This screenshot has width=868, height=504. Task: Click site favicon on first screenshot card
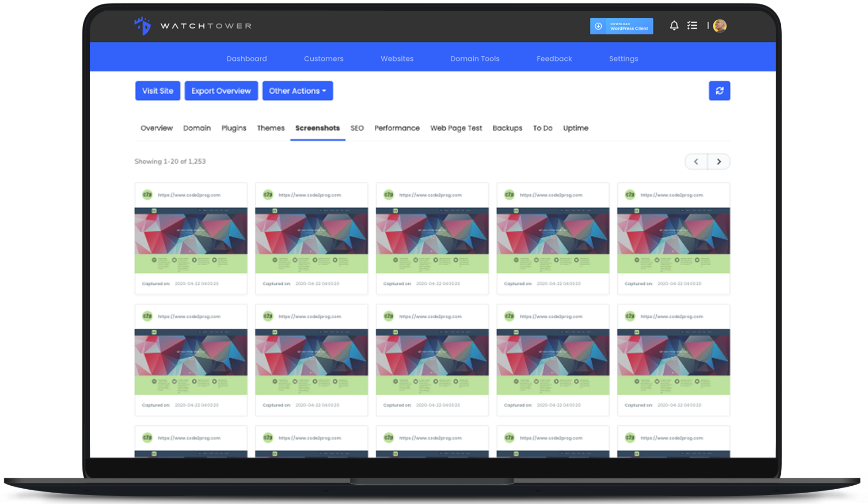pyautogui.click(x=147, y=195)
